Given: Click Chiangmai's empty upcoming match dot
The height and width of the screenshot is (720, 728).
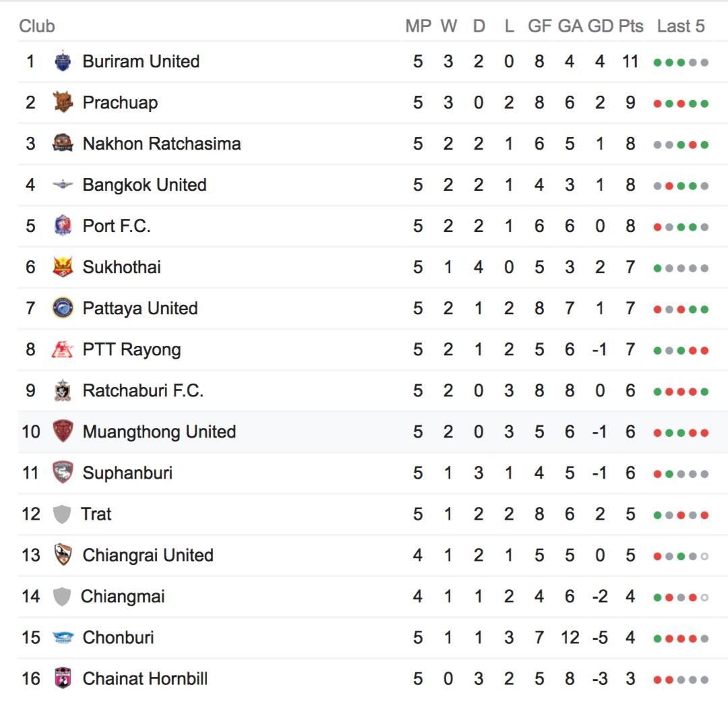Looking at the screenshot, I should coord(704,597).
